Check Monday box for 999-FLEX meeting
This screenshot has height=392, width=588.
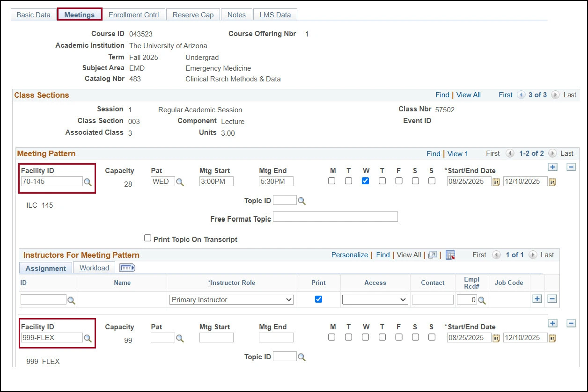click(332, 337)
